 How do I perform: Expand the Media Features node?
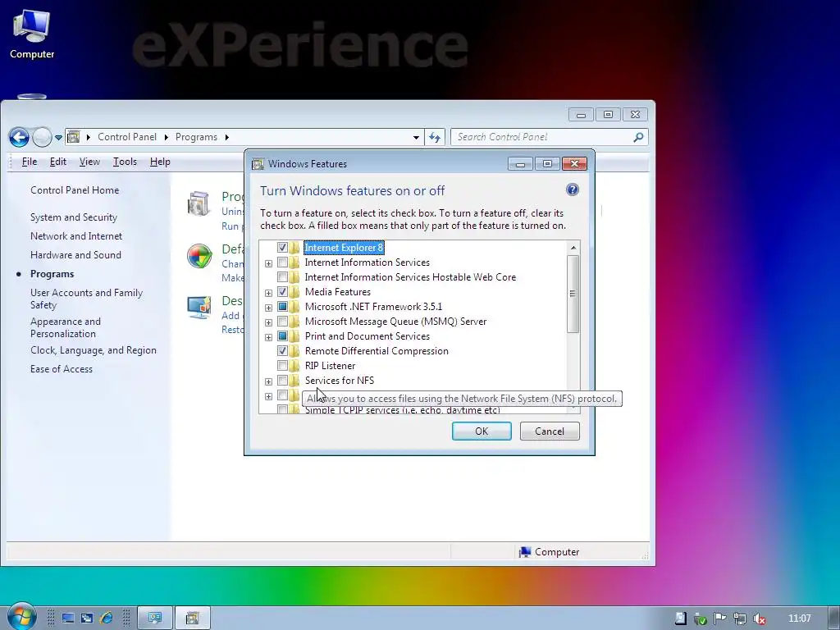coord(268,293)
